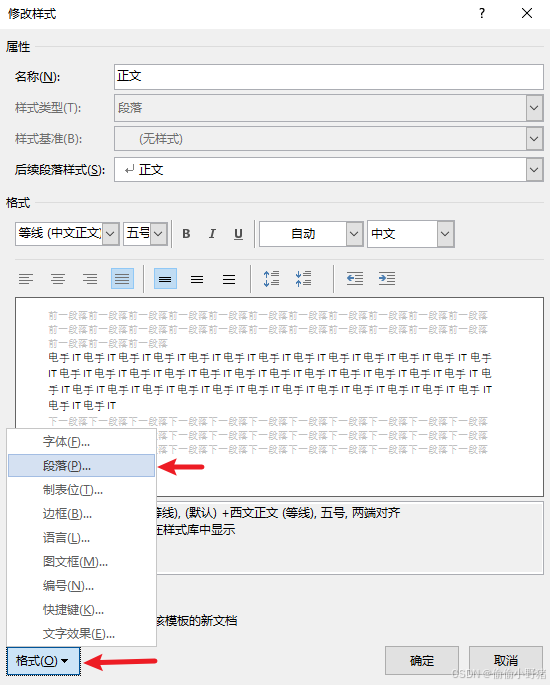Choose 制表位(T)... menu item
The height and width of the screenshot is (685, 550).
[82, 490]
